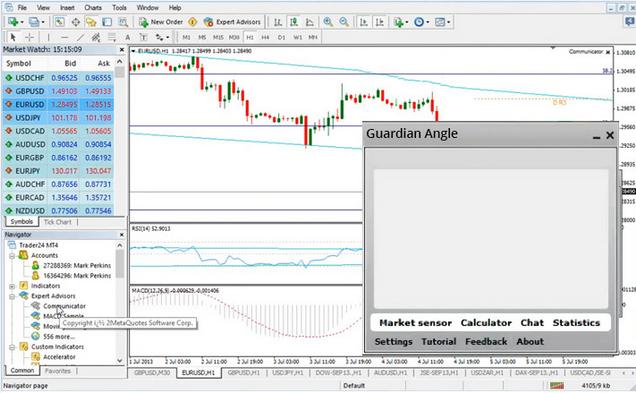636x393 pixels.
Task: Launch MetaEditor via yellow diamond icon
Action: click(193, 22)
